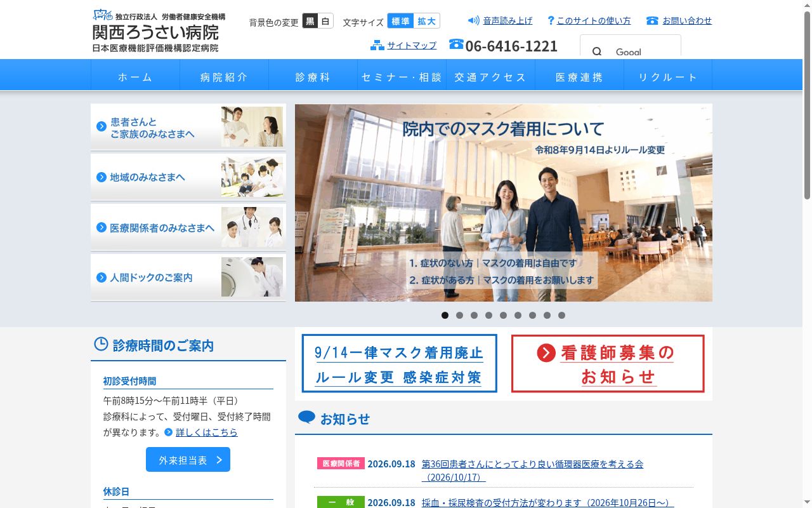This screenshot has width=812, height=508.
Task: Select the second carousel dot
Action: coord(459,315)
